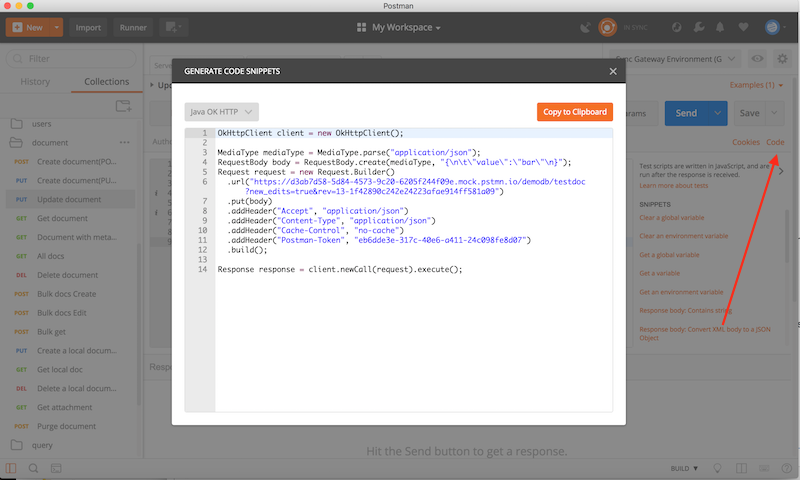
Task: Open the Java OK HTTP language dropdown
Action: [221, 112]
